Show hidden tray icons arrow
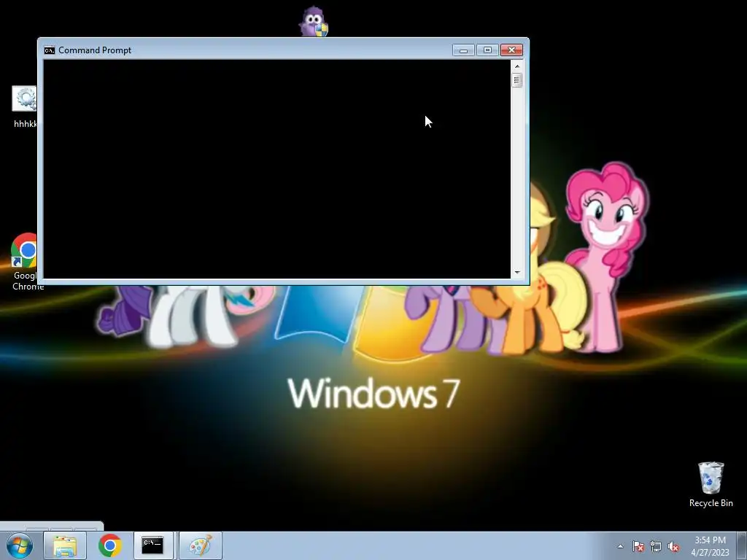Image resolution: width=747 pixels, height=560 pixels. pos(620,546)
